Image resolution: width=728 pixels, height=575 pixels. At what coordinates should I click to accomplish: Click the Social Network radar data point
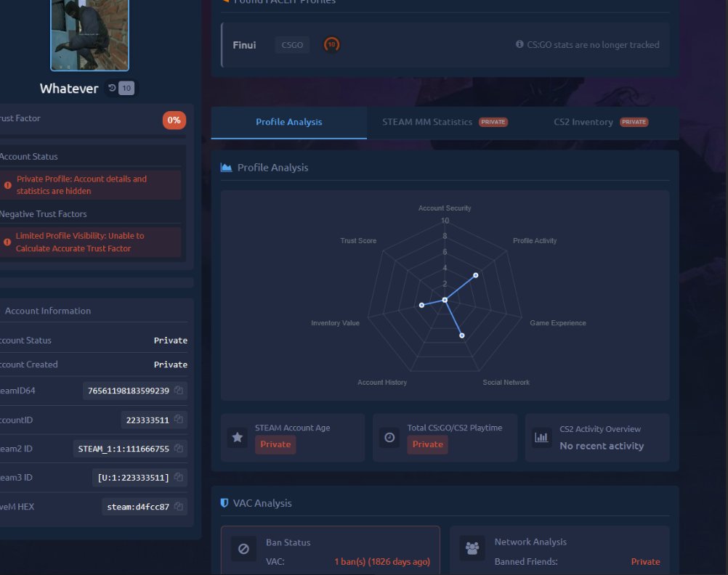(x=462, y=335)
